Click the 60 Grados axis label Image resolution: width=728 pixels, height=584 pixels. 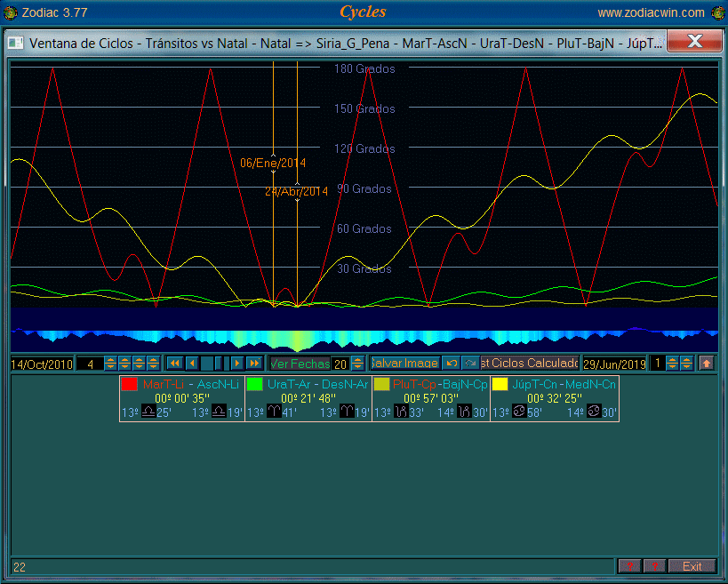pos(364,228)
